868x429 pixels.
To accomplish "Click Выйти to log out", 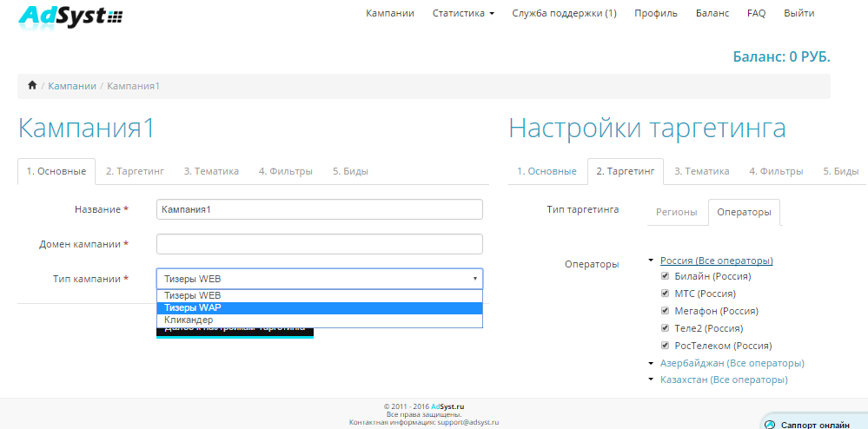I will 798,13.
